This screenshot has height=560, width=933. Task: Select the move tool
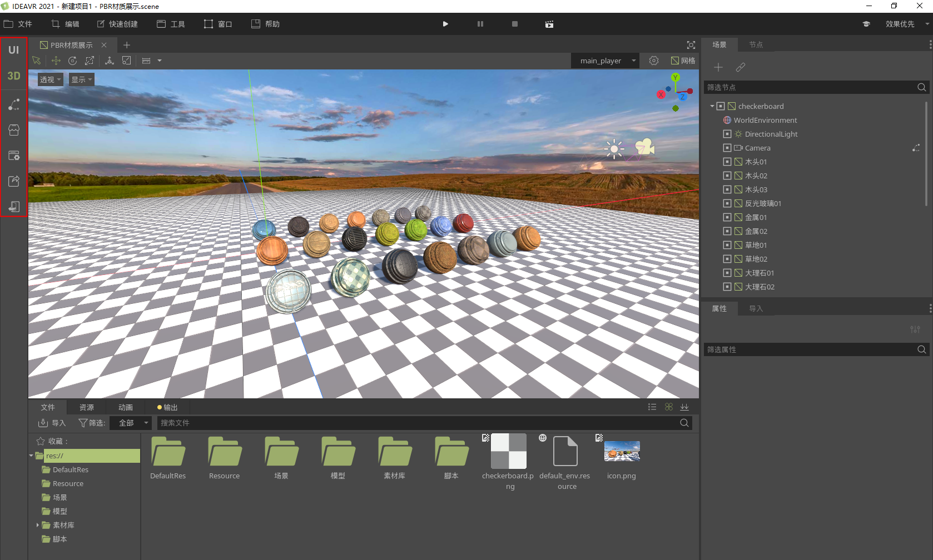click(56, 61)
